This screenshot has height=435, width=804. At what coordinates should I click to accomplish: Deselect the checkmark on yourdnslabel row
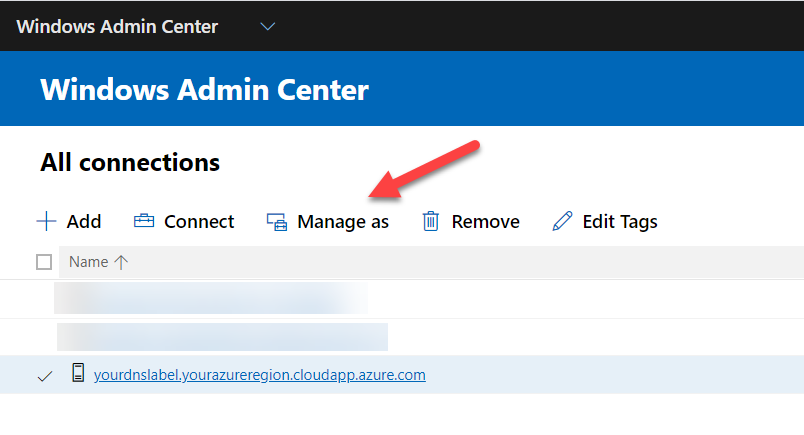coord(45,377)
